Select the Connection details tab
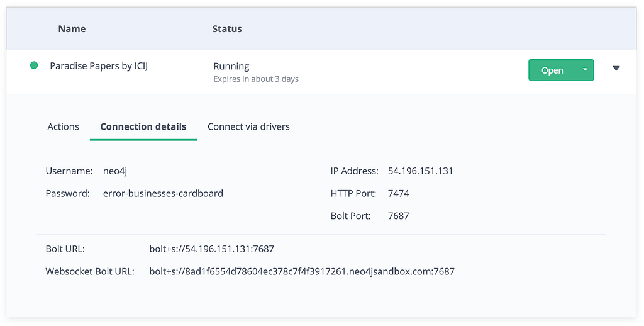 pyautogui.click(x=143, y=126)
